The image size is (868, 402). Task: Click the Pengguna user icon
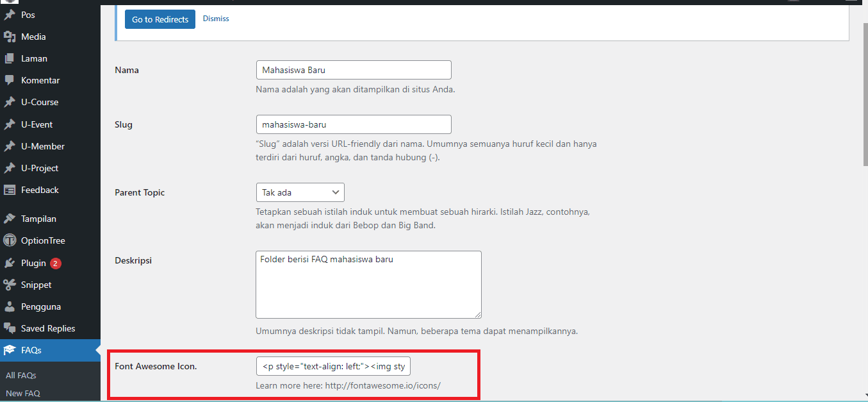coord(10,306)
